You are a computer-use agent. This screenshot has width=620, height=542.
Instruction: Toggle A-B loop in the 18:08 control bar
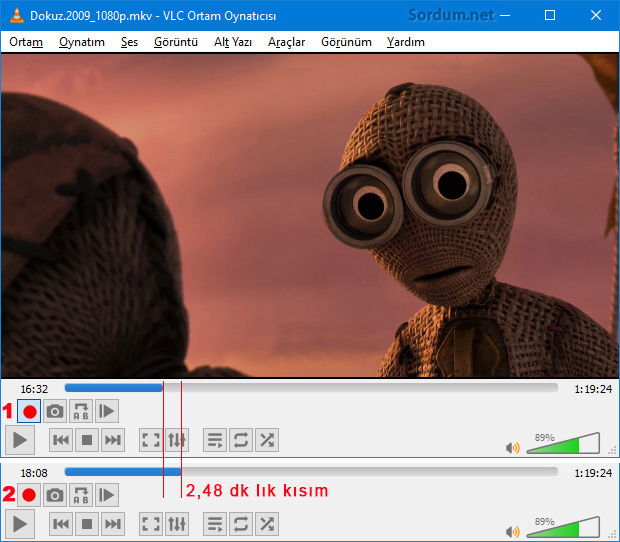[x=81, y=495]
